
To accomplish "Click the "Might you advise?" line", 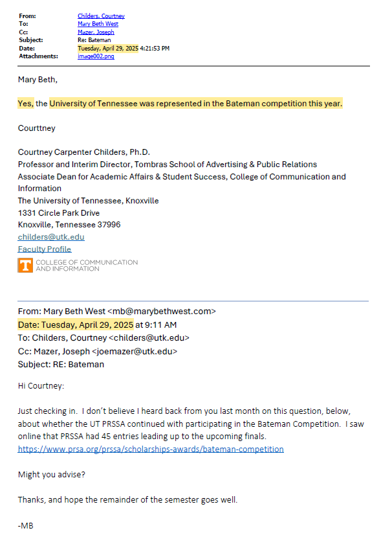I will 51,474.
